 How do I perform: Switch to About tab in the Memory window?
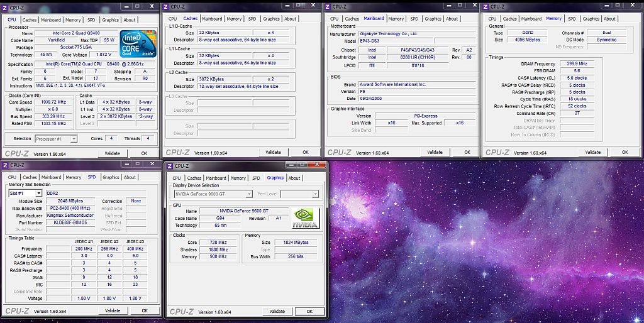pyautogui.click(x=609, y=19)
